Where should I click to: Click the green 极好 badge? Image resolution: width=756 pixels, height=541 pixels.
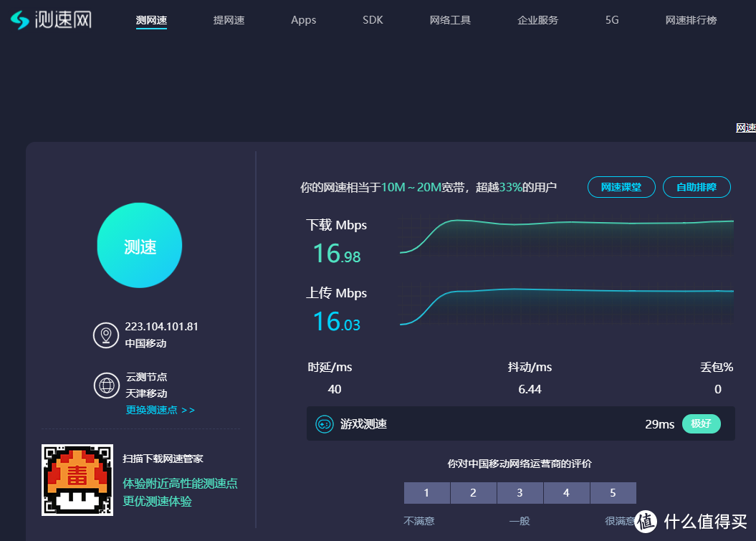[x=701, y=423]
